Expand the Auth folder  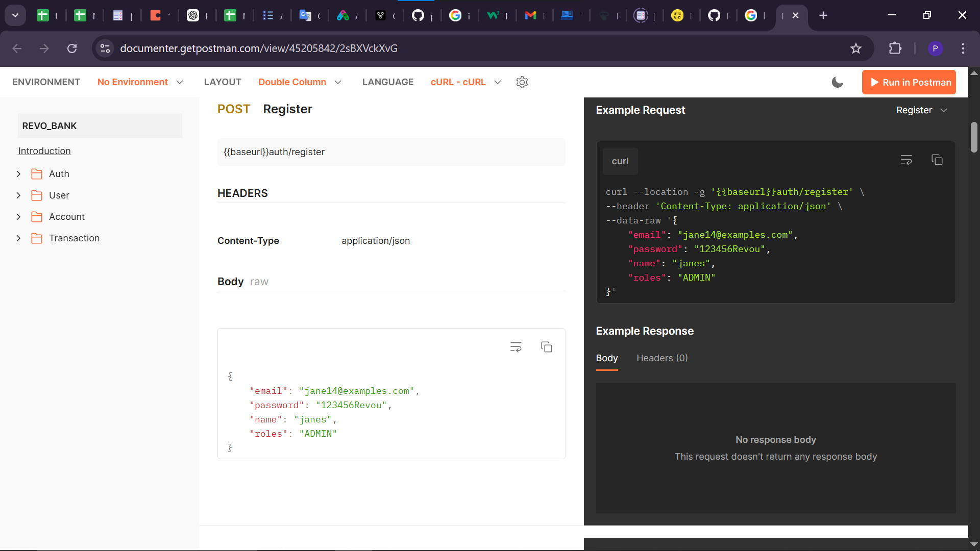[18, 174]
